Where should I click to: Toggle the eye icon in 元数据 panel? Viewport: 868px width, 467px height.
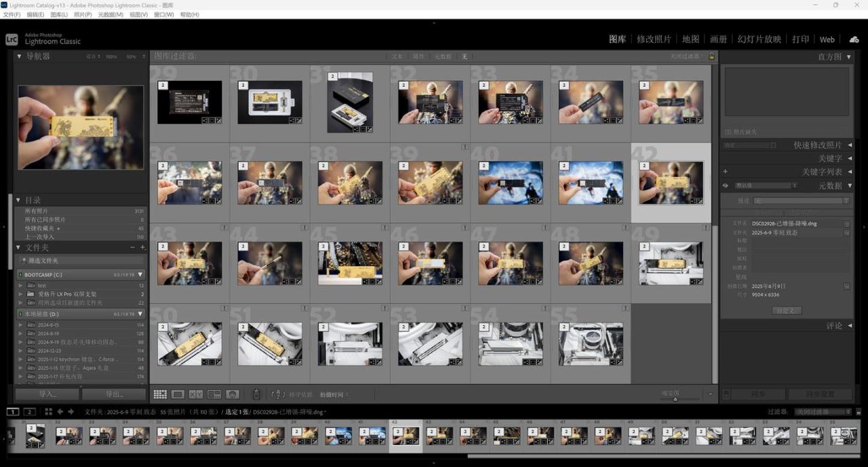tap(726, 185)
